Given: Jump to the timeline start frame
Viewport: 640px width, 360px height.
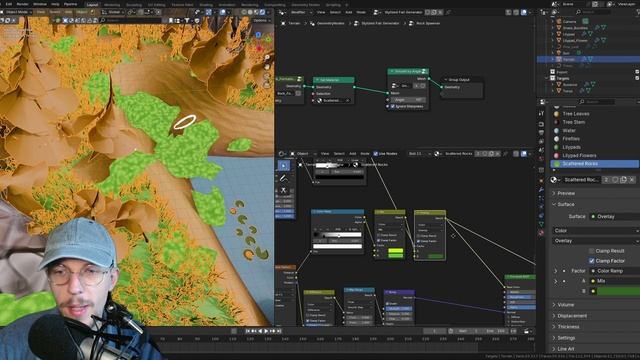Looking at the screenshot, I should [x=248, y=331].
